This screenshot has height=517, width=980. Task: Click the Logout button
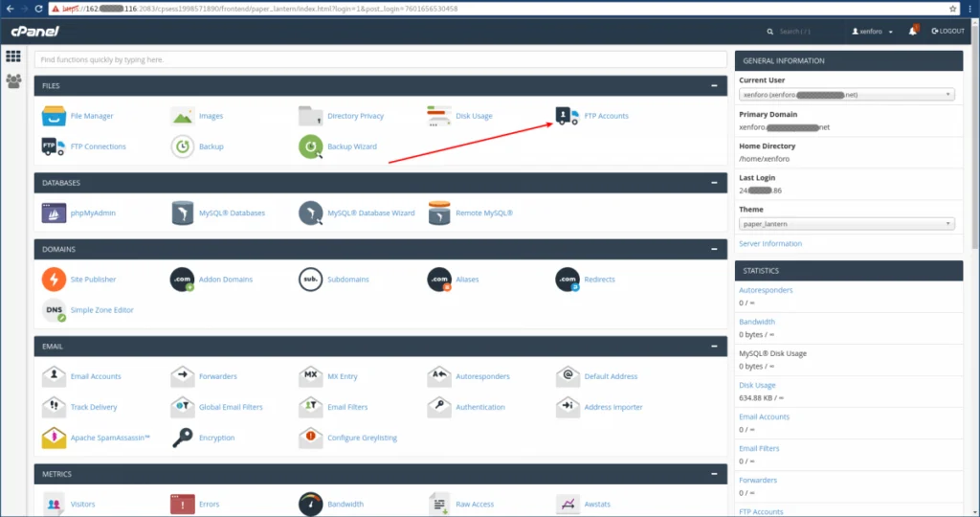(x=948, y=31)
